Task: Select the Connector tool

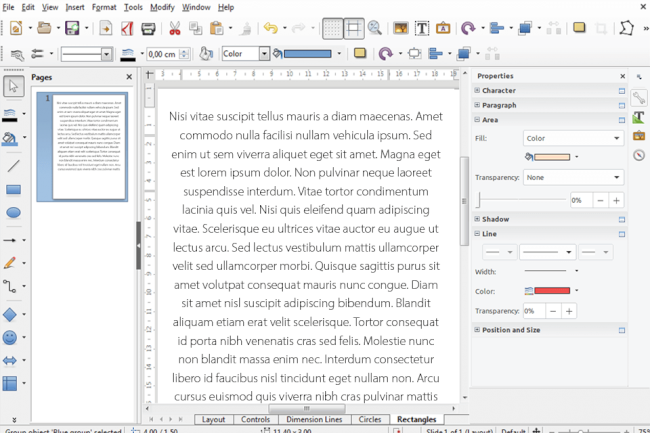Action: tap(10, 286)
